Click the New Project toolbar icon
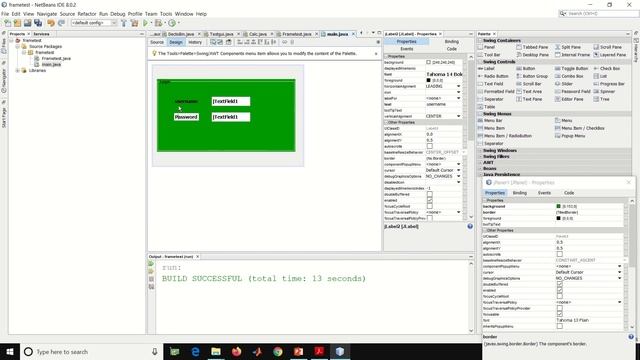 pos(17,23)
